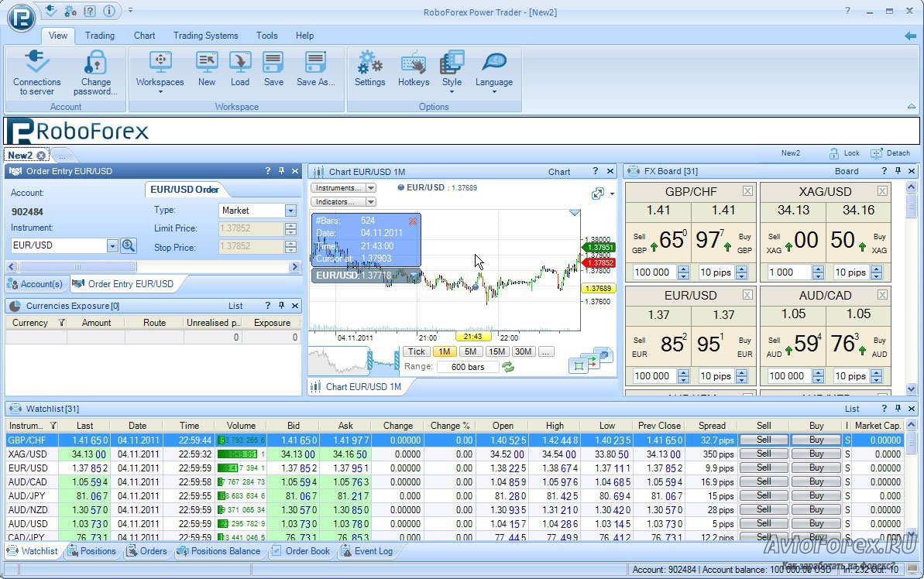Click the chart crosshair square tool icon
The image size is (924, 579).
click(x=579, y=366)
